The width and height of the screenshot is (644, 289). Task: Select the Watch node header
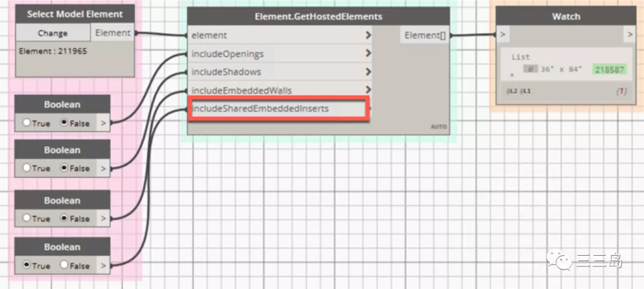(566, 17)
